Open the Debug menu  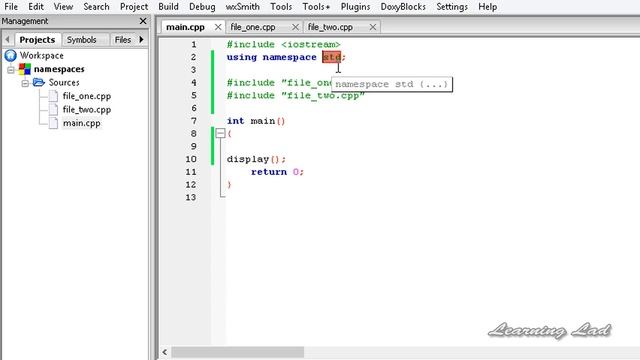click(202, 7)
